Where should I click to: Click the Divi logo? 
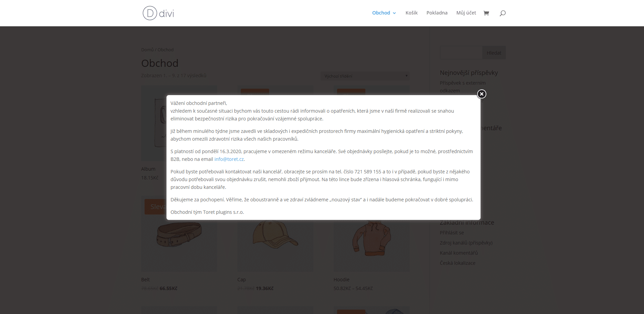tap(158, 13)
